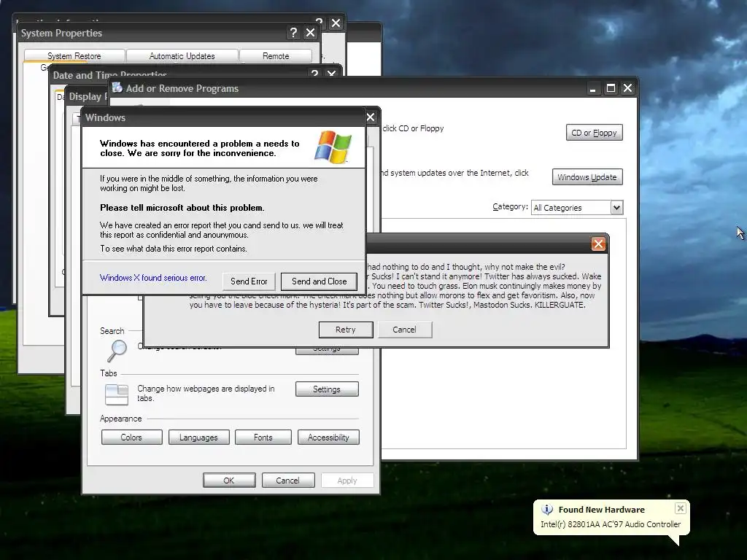Click Cancel in the options dialog
Viewport: 747px width, 560px height.
coord(287,481)
